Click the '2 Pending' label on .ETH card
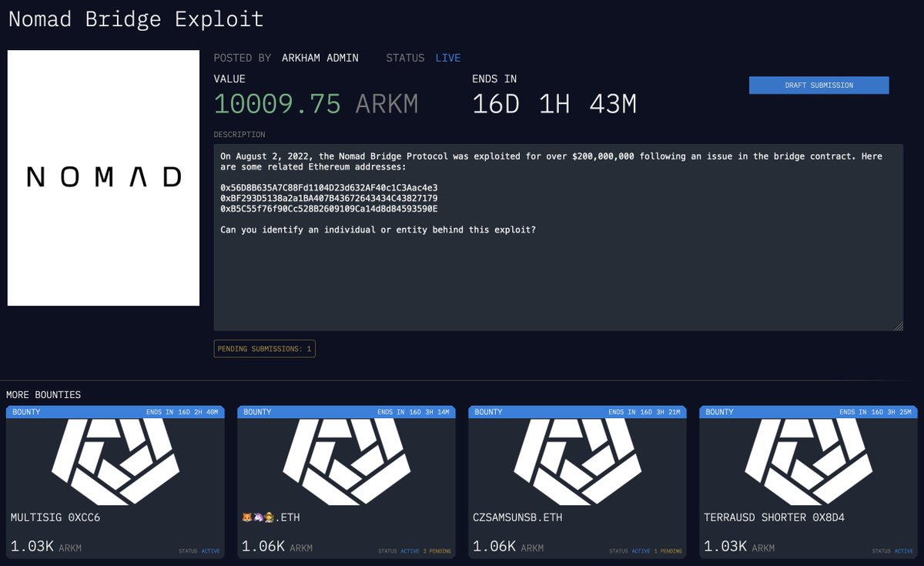The image size is (924, 566). pyautogui.click(x=437, y=551)
